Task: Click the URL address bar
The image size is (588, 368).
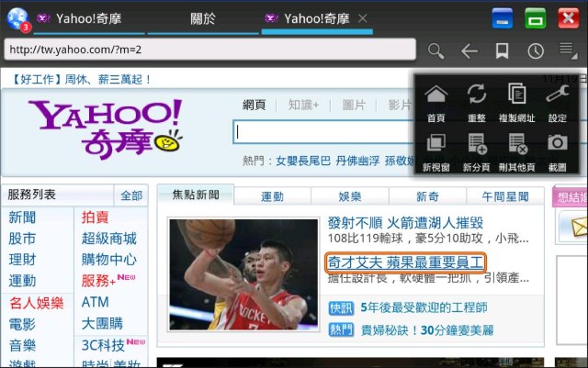Action: tap(210, 50)
